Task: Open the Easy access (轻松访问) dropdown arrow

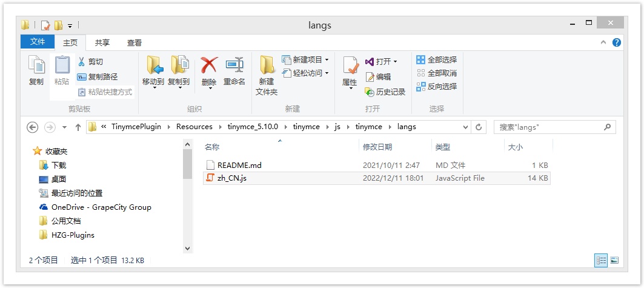Action: pos(327,73)
